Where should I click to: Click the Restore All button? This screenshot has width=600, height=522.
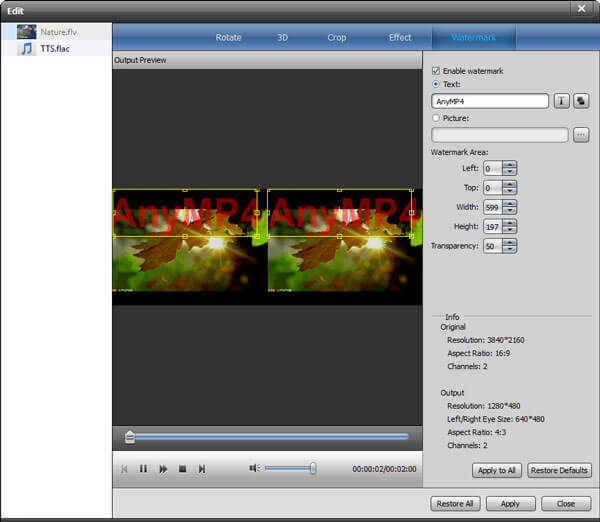(455, 504)
